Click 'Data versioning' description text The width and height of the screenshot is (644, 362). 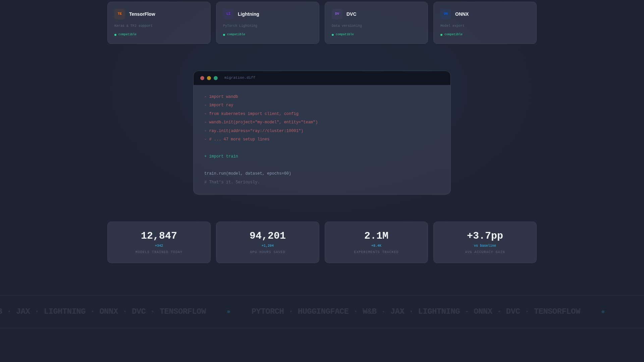click(x=347, y=26)
